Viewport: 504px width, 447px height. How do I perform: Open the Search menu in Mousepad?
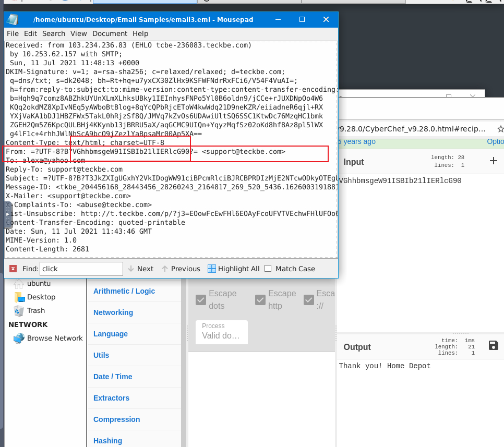[54, 33]
